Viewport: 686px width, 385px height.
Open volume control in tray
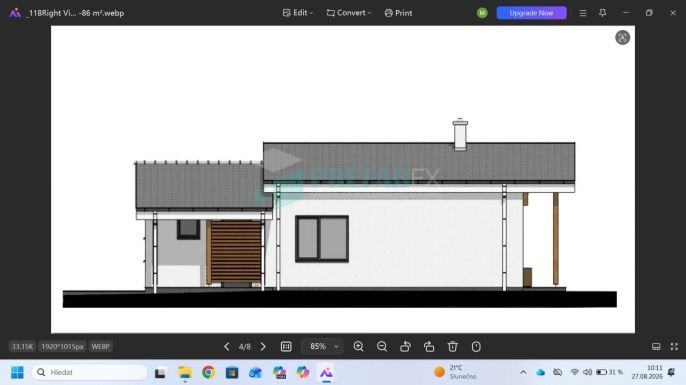coord(588,372)
